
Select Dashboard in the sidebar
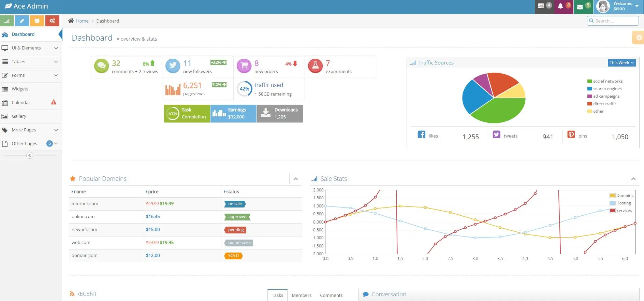coord(31,34)
